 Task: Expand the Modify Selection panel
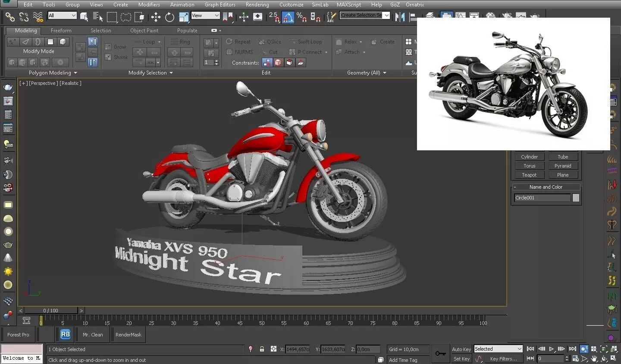pos(151,73)
